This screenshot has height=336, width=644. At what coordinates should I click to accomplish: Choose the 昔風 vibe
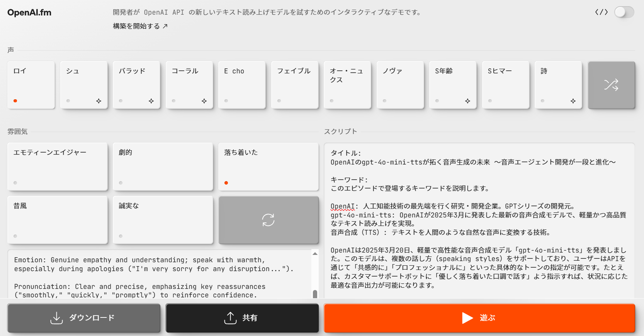point(58,220)
